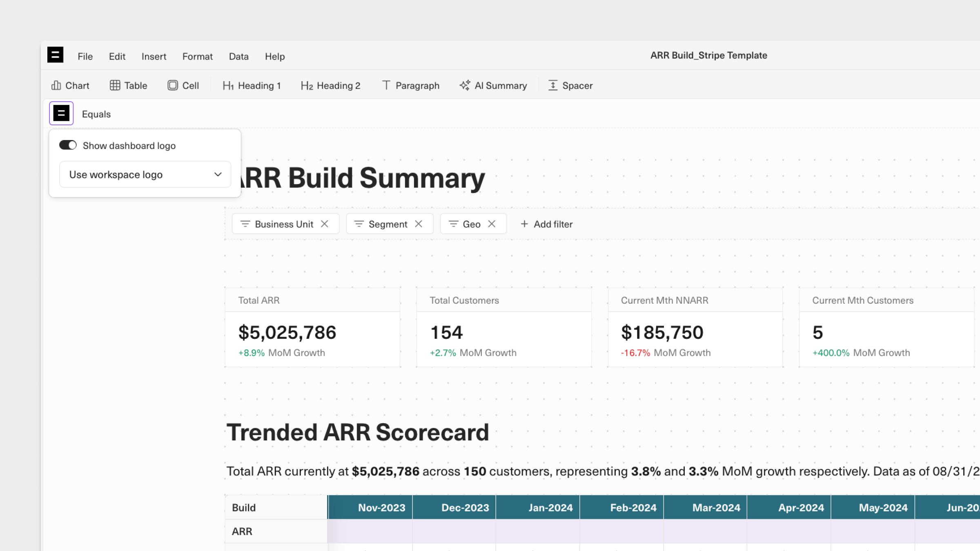Click Add filter button
The image size is (980, 551).
[547, 224]
